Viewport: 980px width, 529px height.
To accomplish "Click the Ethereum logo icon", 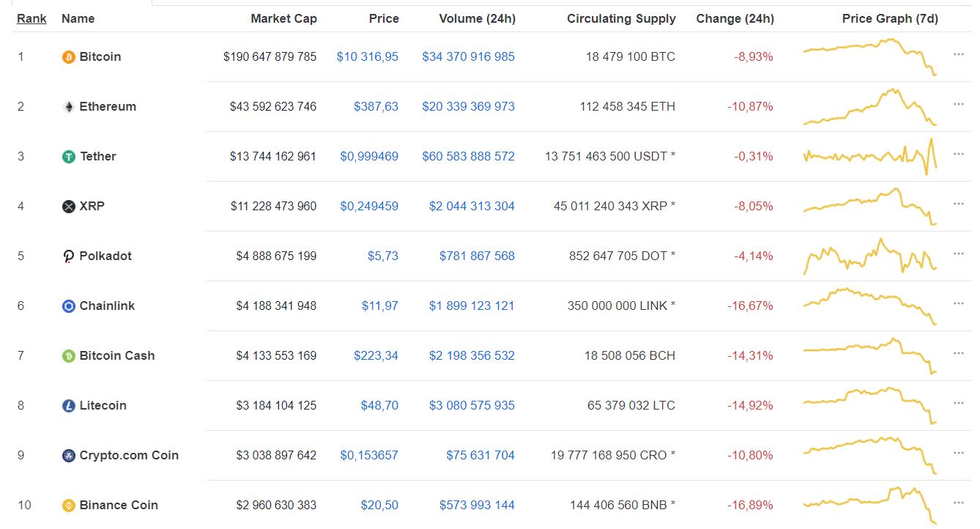I will coord(69,107).
